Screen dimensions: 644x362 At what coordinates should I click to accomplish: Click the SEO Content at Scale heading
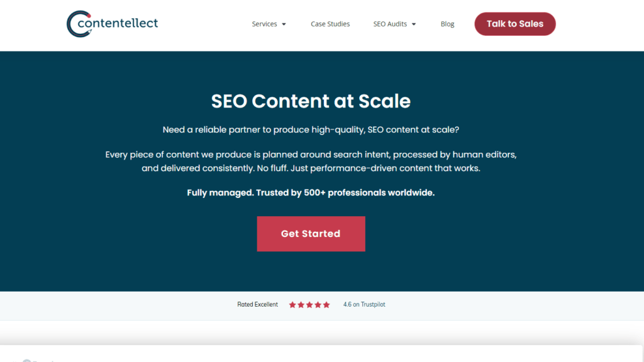click(311, 101)
